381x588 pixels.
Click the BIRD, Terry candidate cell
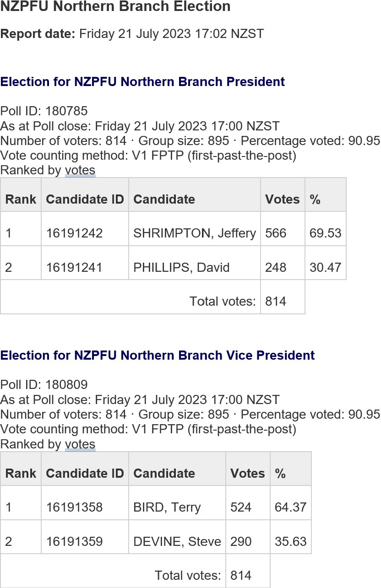(177, 507)
